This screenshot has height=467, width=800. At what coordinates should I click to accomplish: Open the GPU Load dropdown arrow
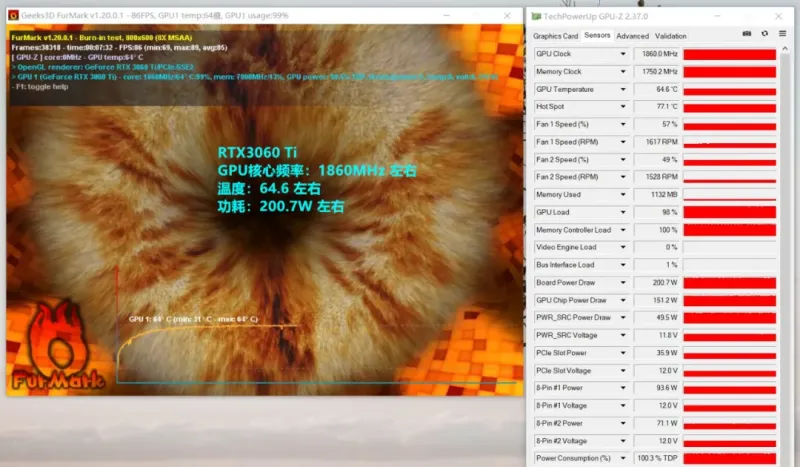[x=623, y=212]
